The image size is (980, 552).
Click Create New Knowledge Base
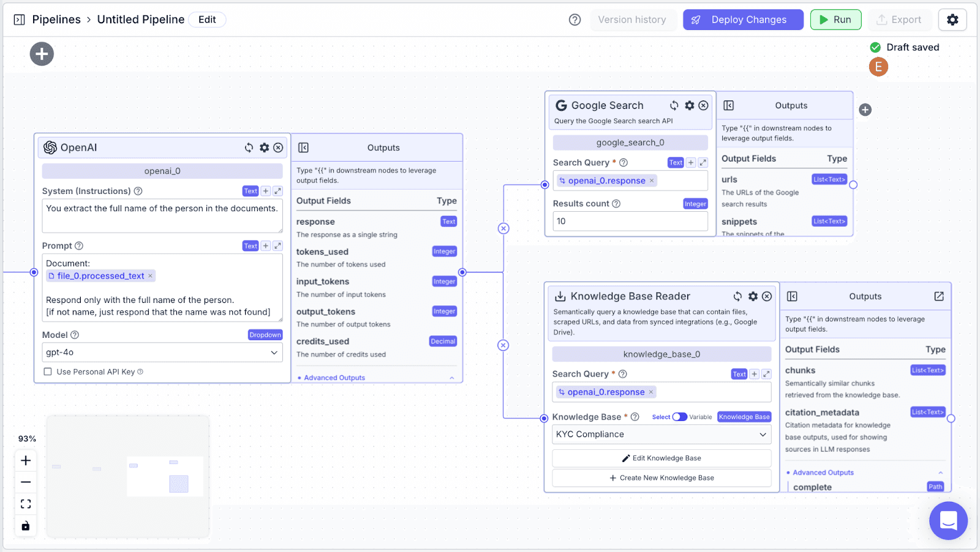coord(661,478)
